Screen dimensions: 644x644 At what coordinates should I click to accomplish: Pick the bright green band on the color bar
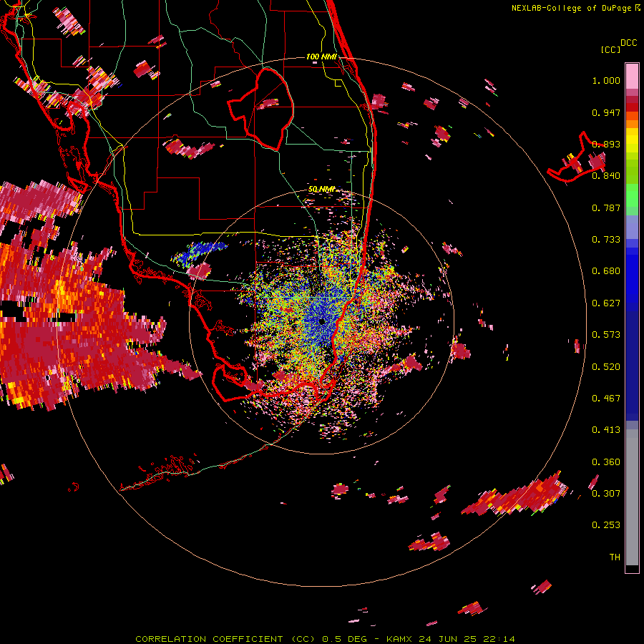[x=632, y=195]
